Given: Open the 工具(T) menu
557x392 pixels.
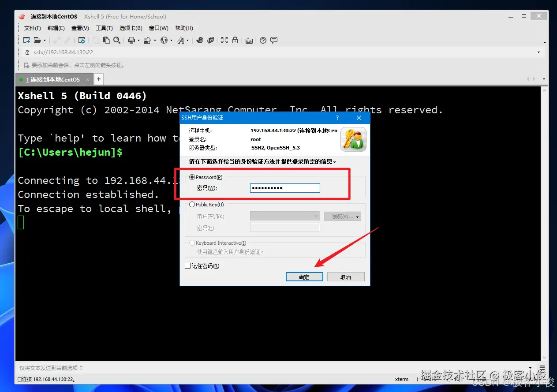Looking at the screenshot, I should tap(104, 28).
